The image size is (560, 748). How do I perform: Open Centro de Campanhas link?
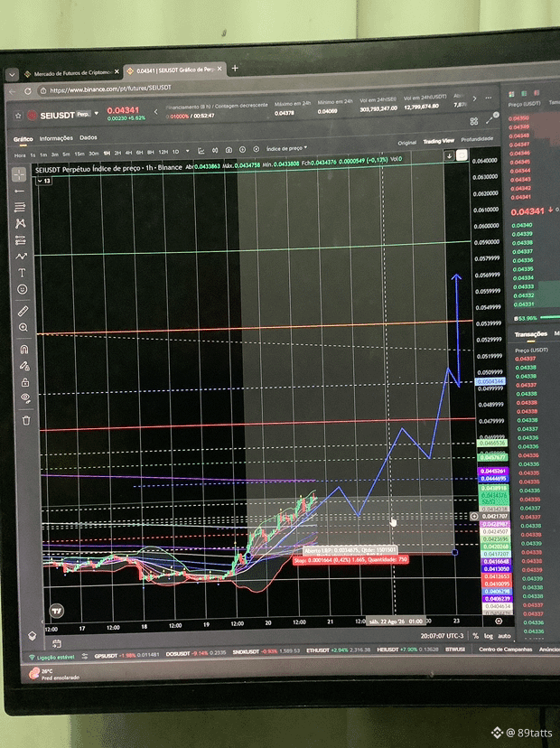505,650
